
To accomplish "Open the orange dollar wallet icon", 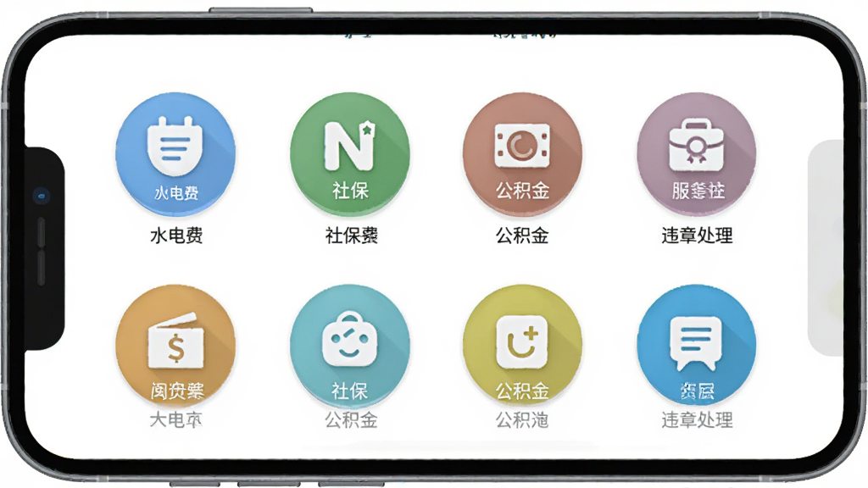I will 175,346.
